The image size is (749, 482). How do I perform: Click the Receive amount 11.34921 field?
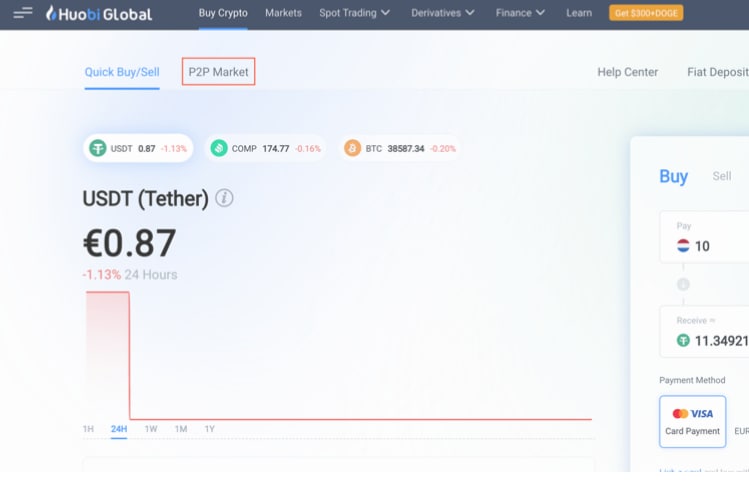click(x=705, y=332)
